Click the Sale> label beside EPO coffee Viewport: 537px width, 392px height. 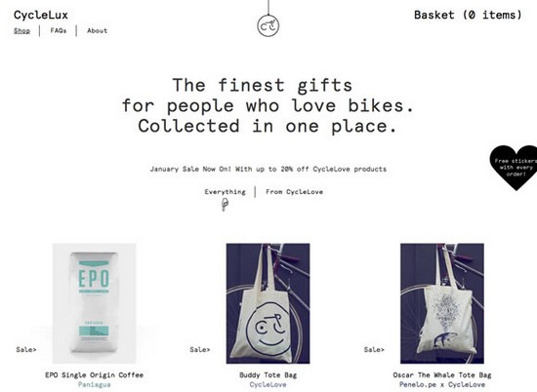pos(26,350)
